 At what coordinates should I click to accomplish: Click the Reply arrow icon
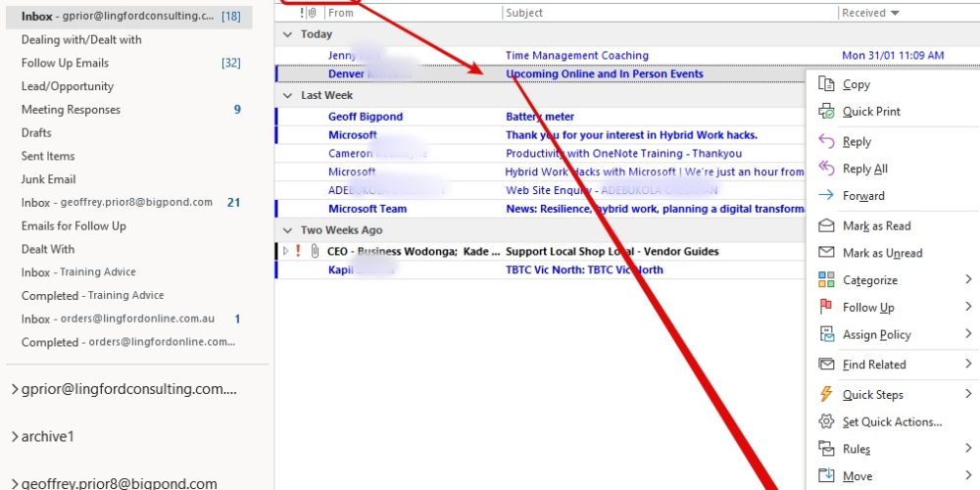826,141
